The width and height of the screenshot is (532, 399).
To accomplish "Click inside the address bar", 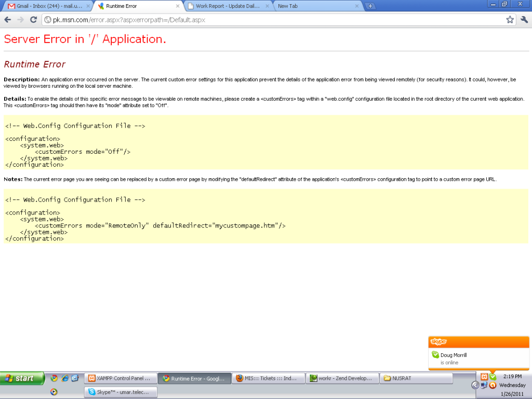I will coord(208,20).
